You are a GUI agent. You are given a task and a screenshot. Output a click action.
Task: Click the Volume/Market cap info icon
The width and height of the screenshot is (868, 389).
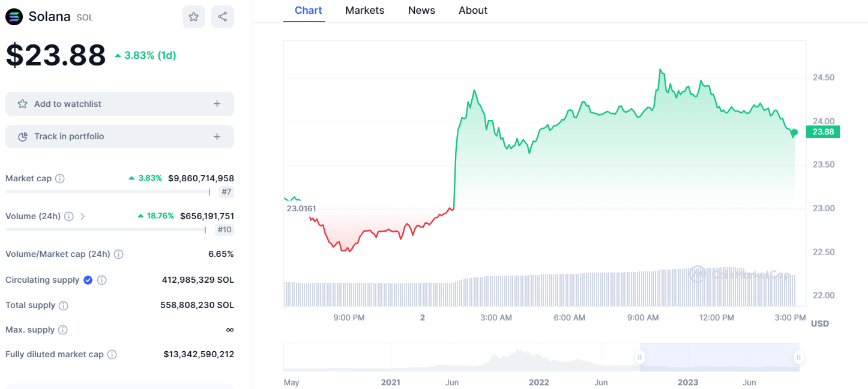[119, 254]
